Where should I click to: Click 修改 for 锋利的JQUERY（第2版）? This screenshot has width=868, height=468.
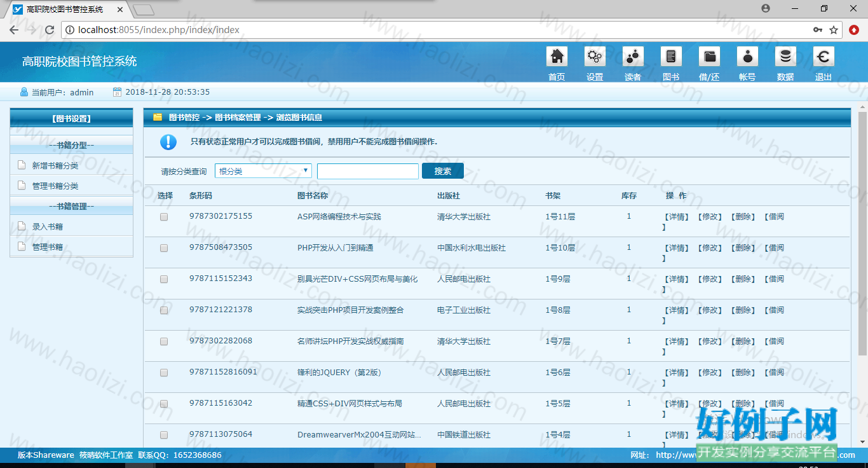tap(710, 372)
